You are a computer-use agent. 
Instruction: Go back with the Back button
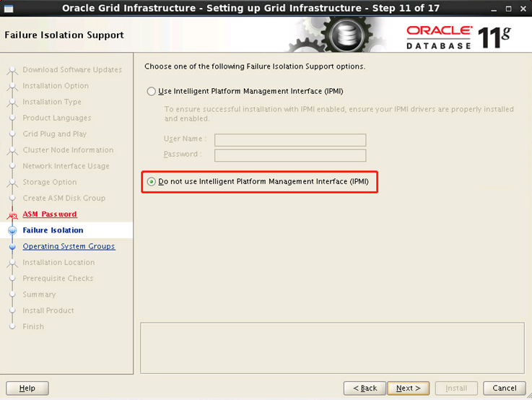pyautogui.click(x=365, y=388)
